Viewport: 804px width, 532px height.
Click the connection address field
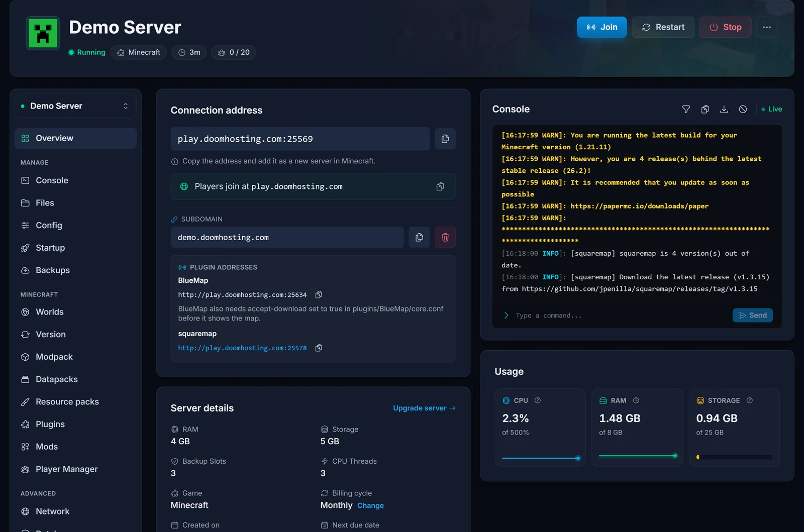[300, 139]
